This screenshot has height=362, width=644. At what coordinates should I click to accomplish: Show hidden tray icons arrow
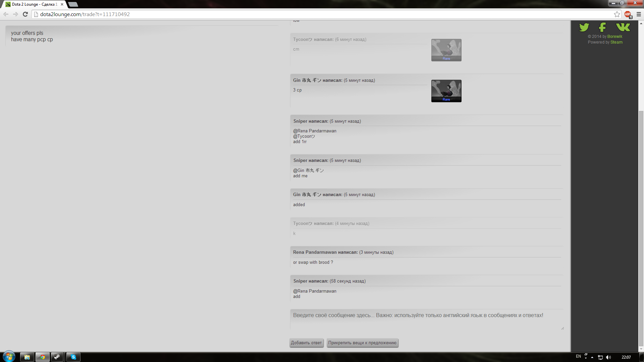(592, 357)
